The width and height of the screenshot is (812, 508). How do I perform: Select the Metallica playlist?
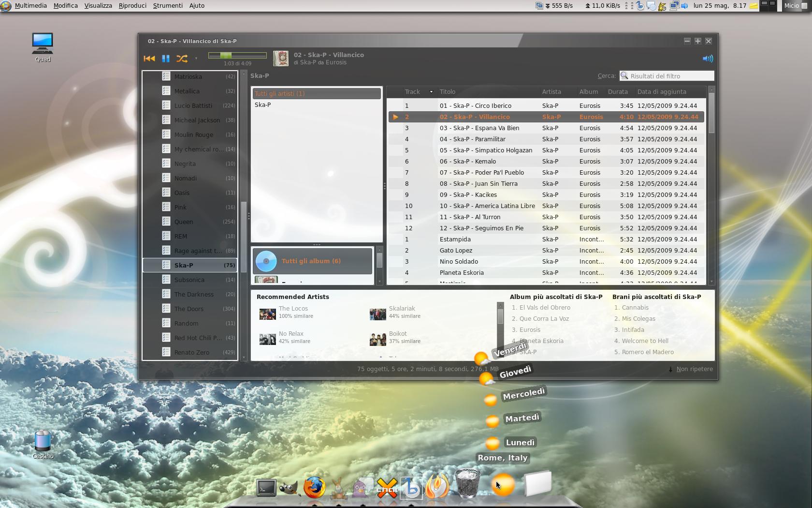click(190, 91)
